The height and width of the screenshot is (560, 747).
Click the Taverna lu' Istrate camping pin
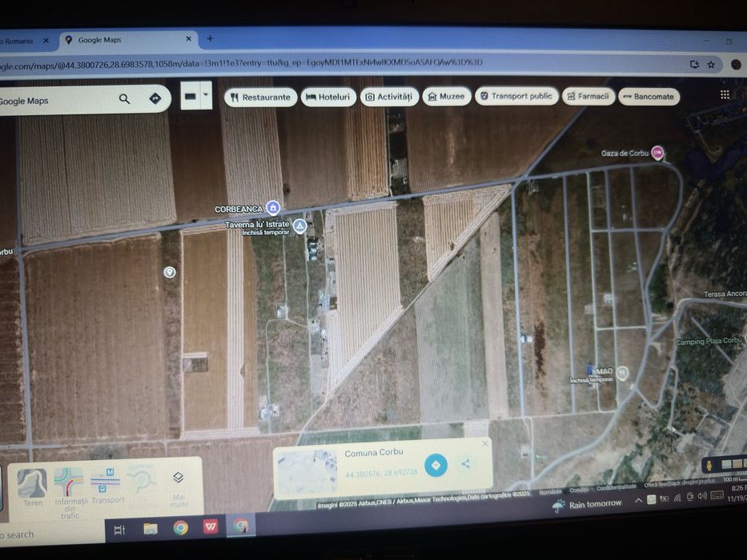(x=299, y=226)
